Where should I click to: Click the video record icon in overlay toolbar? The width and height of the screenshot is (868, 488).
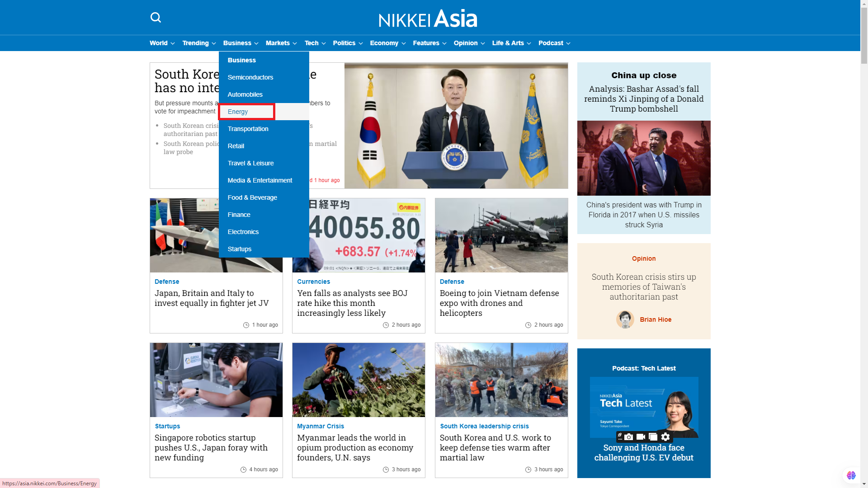(x=641, y=437)
